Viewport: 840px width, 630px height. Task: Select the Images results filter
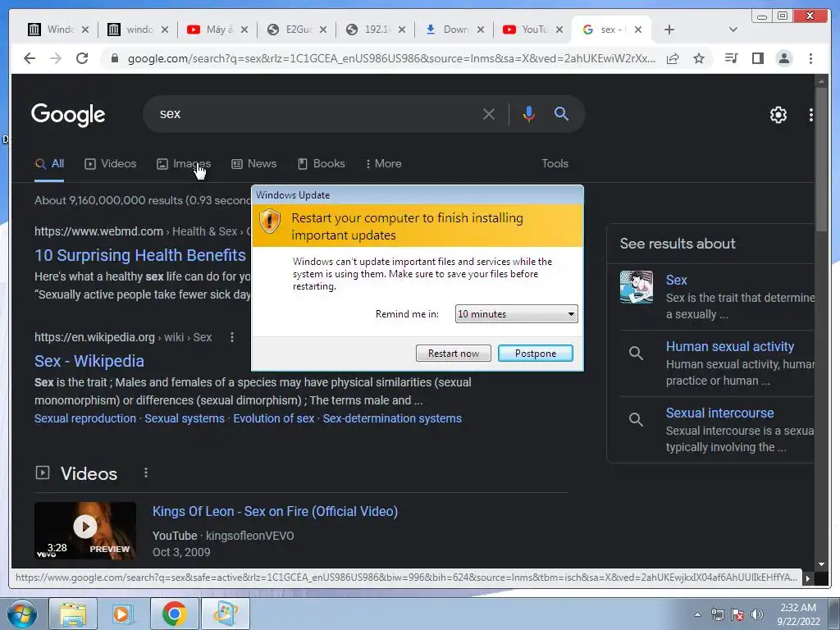(184, 164)
